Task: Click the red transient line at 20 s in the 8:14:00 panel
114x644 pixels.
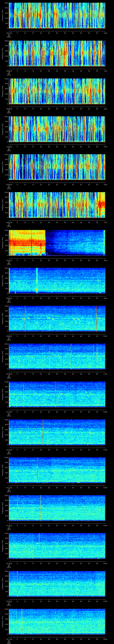Action: pyautogui.click(x=41, y=508)
